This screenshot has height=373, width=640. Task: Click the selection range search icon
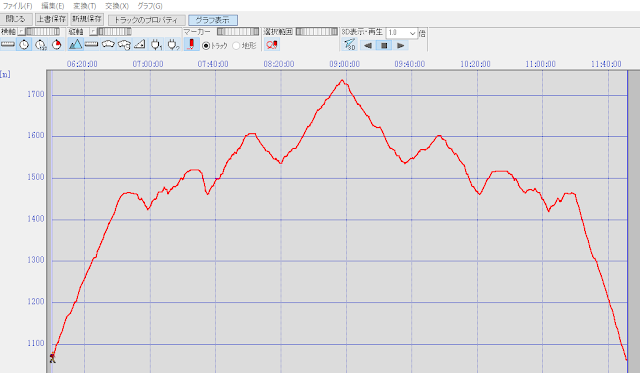[272, 44]
